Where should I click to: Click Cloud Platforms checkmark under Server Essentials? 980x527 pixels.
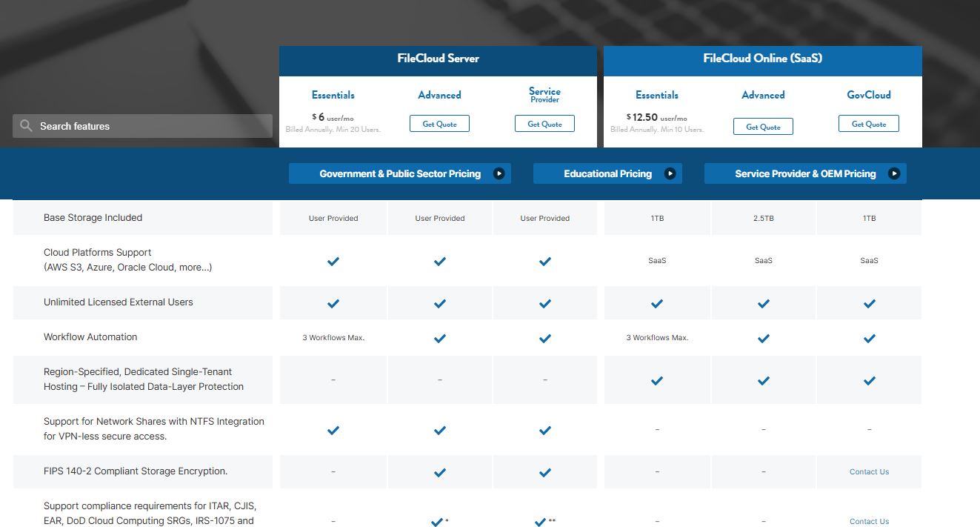[333, 261]
